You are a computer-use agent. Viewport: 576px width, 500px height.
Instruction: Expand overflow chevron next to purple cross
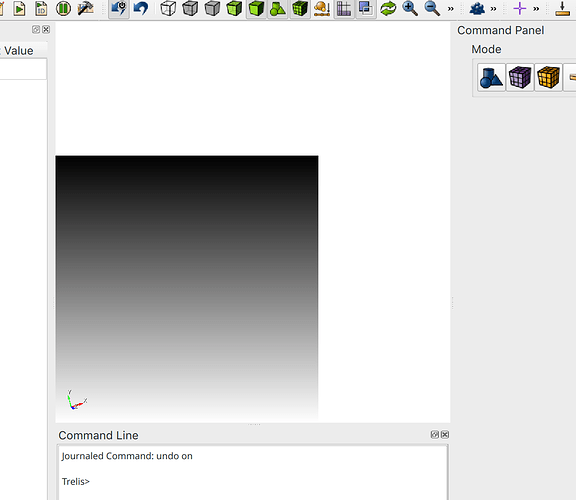click(536, 8)
